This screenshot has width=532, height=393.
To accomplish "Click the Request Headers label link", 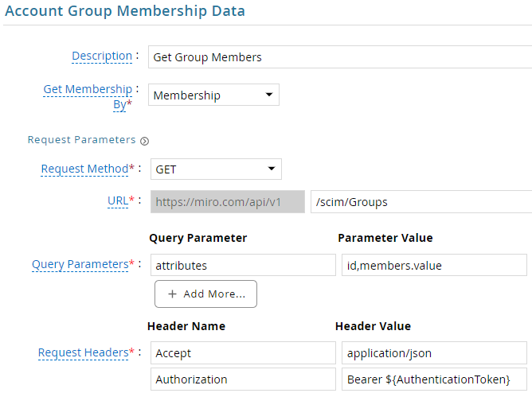I will coord(83,352).
